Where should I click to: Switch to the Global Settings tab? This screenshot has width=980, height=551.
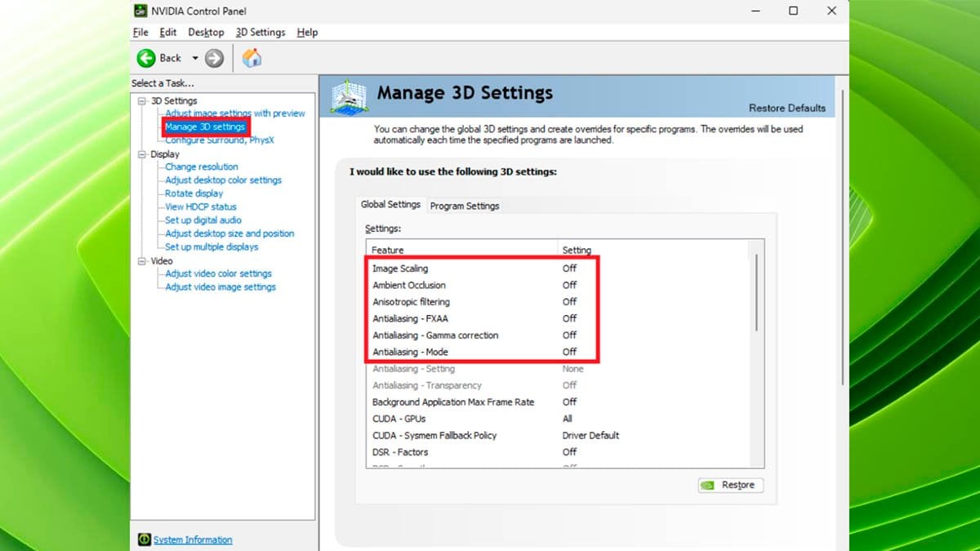(390, 204)
